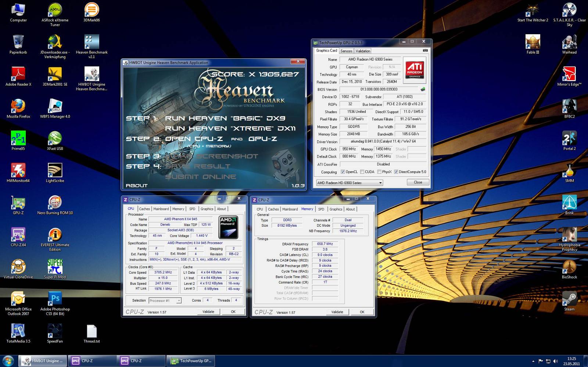Select HWBOT Unigine taskbar button
This screenshot has width=588, height=367.
43,361
